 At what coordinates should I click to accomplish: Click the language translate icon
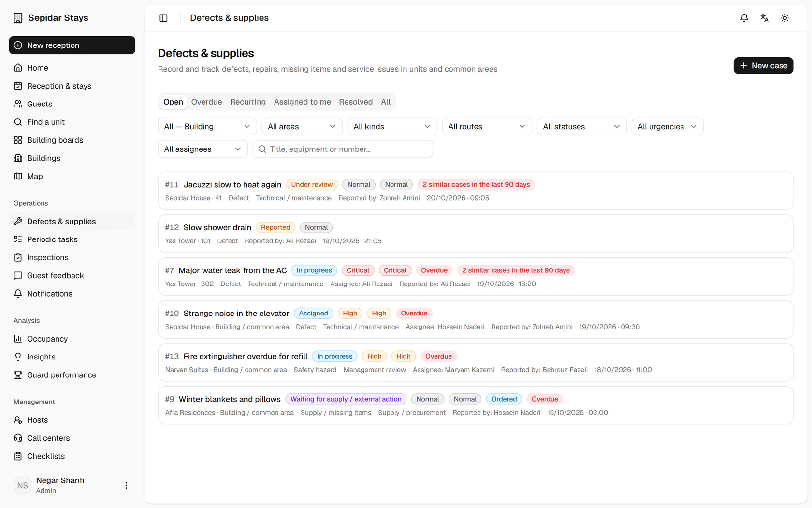765,18
